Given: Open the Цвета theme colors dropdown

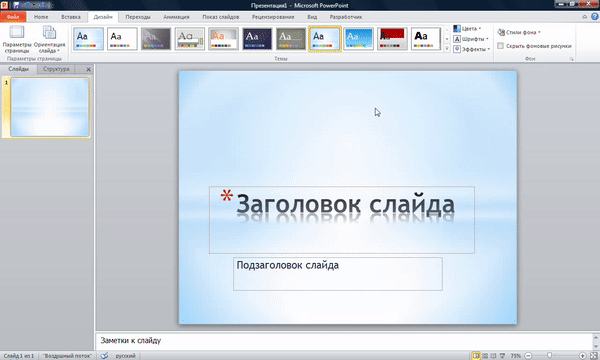Looking at the screenshot, I should [x=467, y=29].
